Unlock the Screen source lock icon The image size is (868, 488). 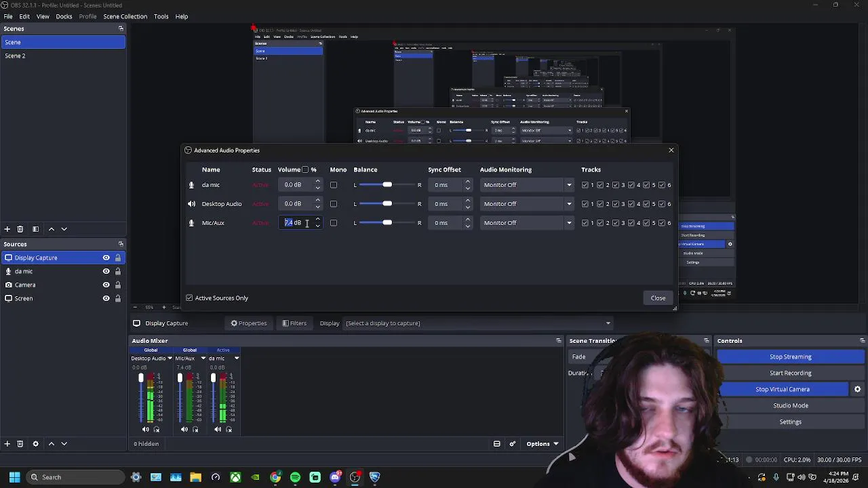118,298
